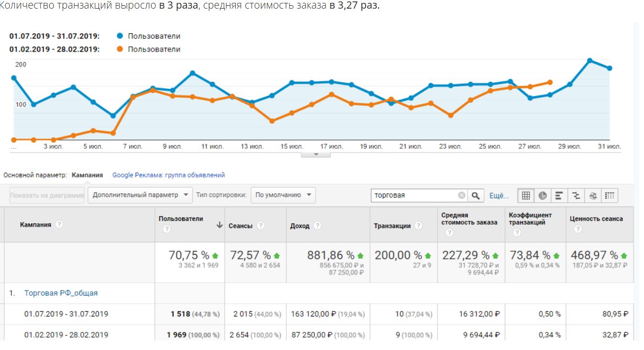The width and height of the screenshot is (644, 350).
Task: Collapse the chart using the arrow handle
Action: tap(316, 154)
